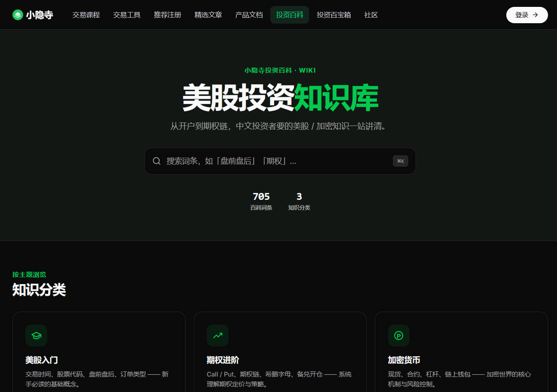Go to 推荐注册 in navigation
Image resolution: width=557 pixels, height=392 pixels.
[x=168, y=15]
